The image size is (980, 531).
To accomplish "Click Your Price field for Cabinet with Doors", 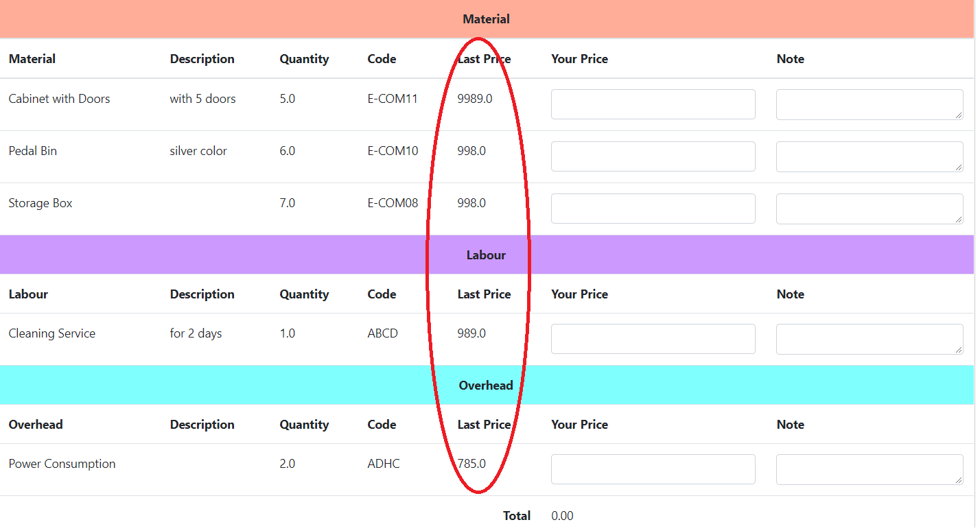I will coord(653,104).
